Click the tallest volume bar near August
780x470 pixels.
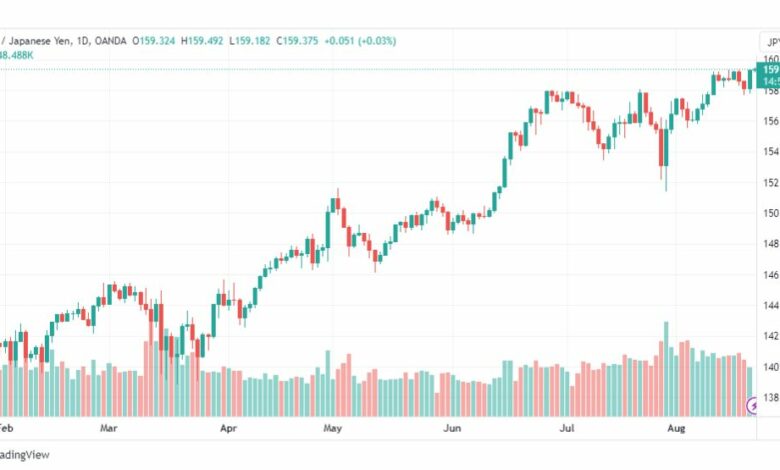[666, 369]
